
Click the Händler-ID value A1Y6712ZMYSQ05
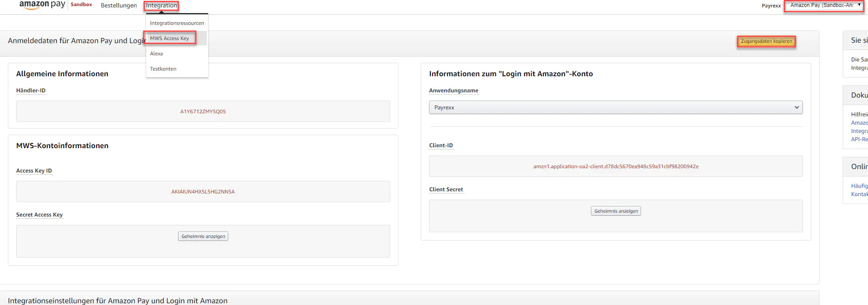[203, 112]
